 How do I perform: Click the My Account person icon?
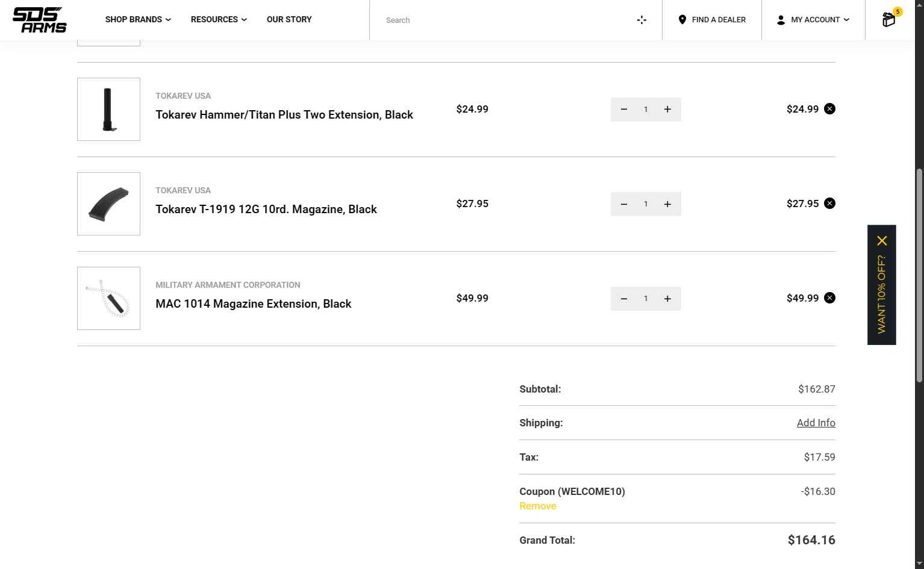[x=781, y=20]
